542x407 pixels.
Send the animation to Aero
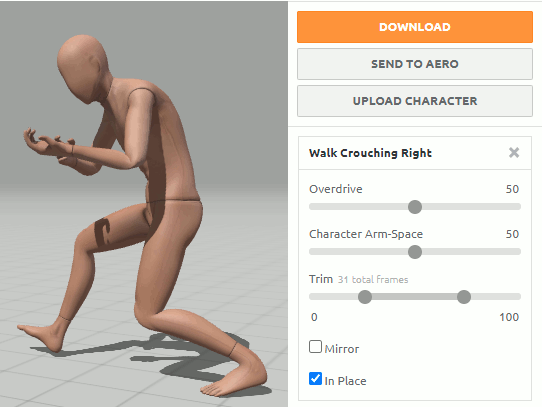(415, 64)
